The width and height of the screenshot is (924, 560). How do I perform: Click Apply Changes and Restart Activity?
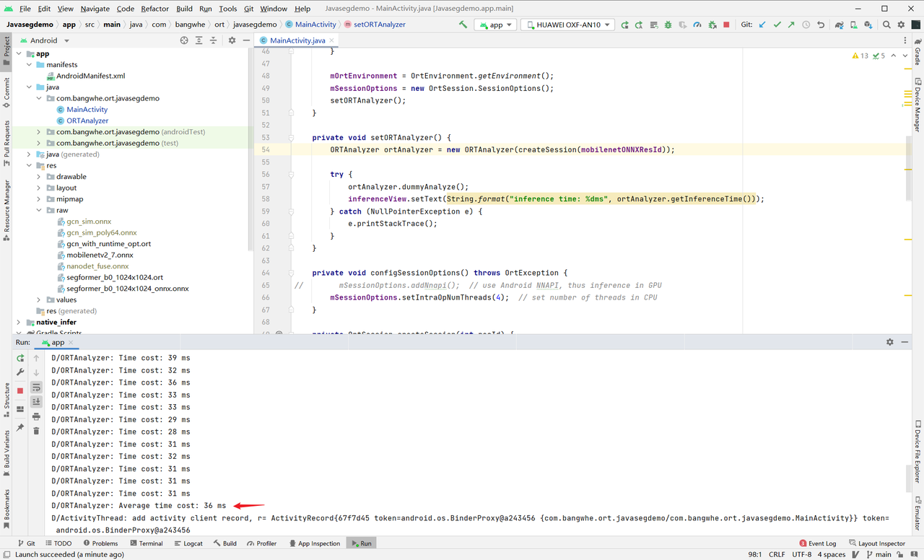[639, 25]
